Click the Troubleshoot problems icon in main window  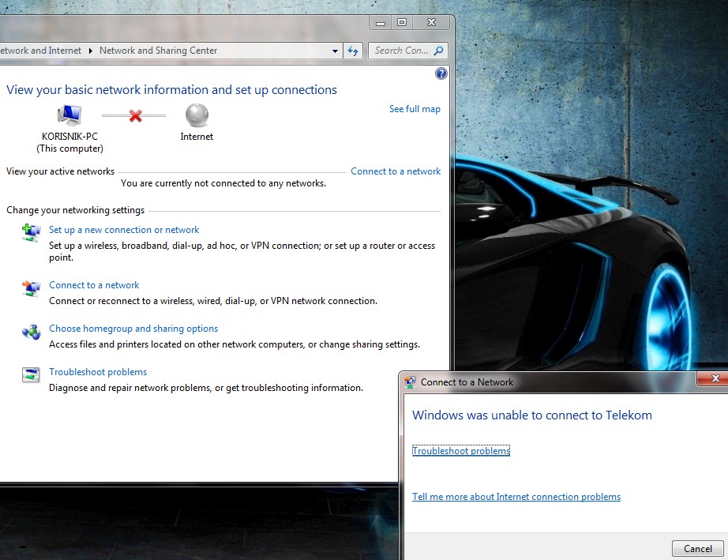pos(31,375)
